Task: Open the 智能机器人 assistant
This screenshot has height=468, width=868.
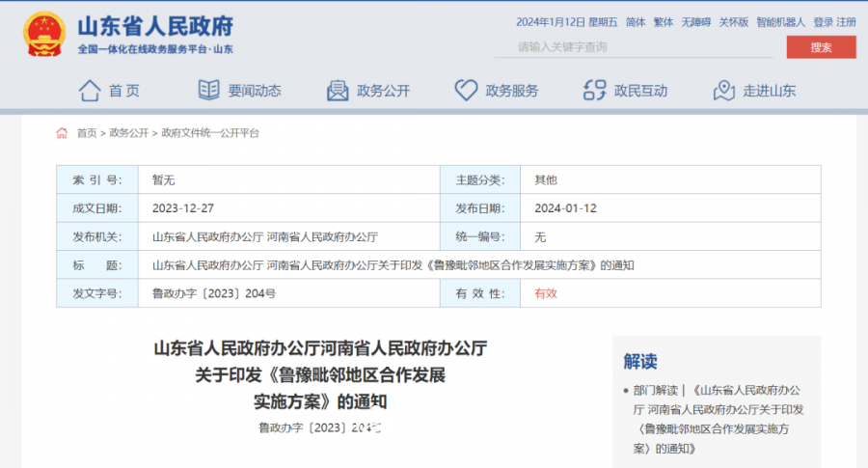Action: 780,22
